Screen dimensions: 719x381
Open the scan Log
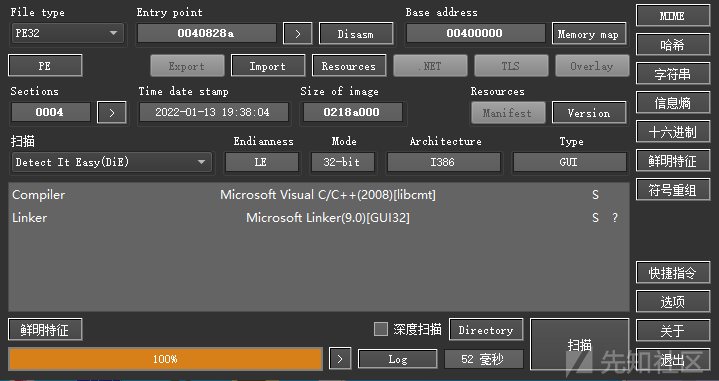pos(398,359)
